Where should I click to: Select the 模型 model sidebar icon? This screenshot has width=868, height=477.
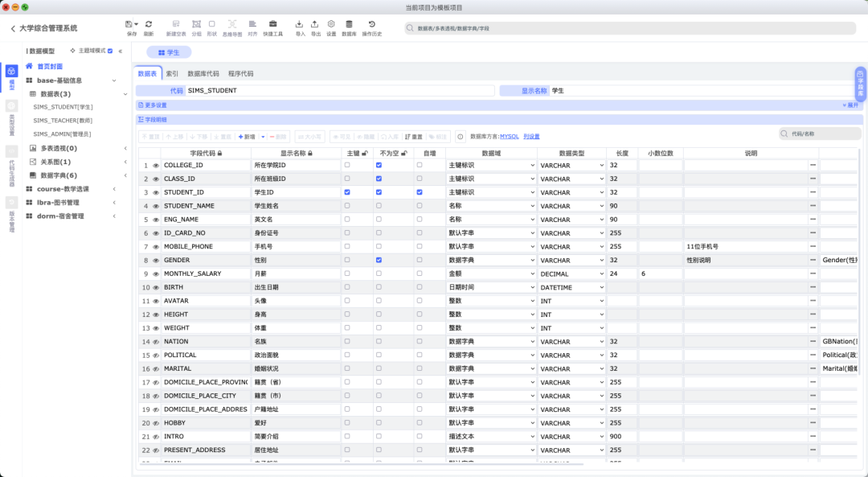[11, 72]
